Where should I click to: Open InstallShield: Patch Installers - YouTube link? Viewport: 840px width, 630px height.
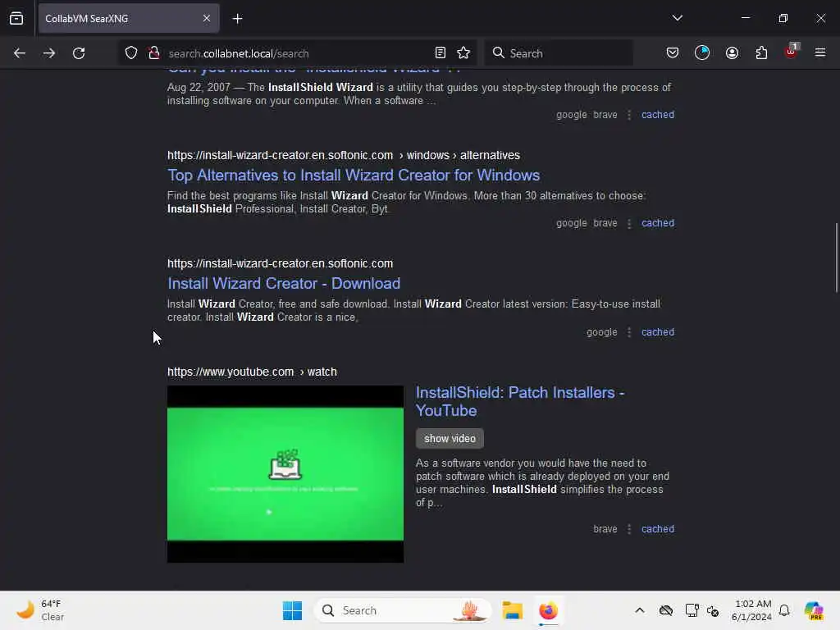[519, 401]
